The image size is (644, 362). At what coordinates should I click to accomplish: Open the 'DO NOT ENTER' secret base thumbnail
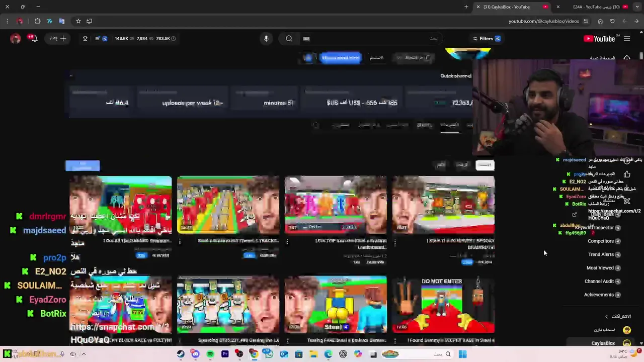[x=443, y=305]
